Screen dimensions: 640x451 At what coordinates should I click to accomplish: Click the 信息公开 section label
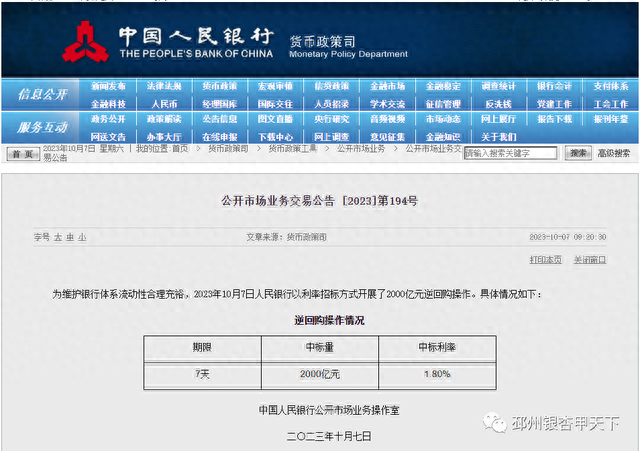tap(42, 95)
